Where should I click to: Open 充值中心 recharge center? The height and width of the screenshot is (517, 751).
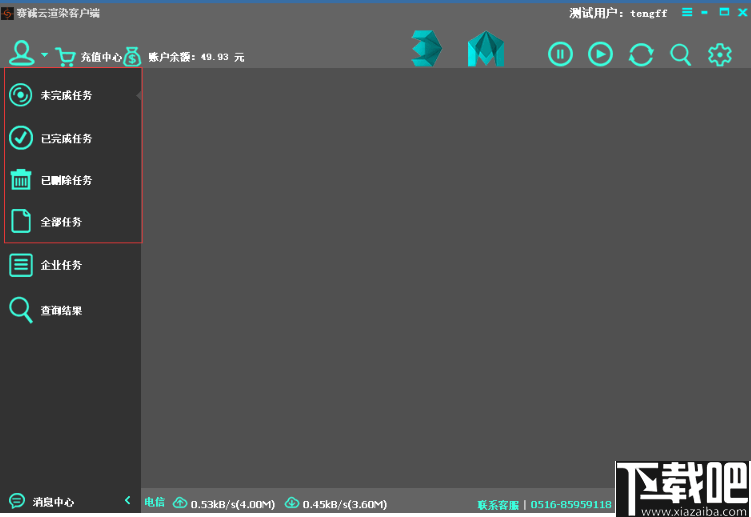pos(101,57)
